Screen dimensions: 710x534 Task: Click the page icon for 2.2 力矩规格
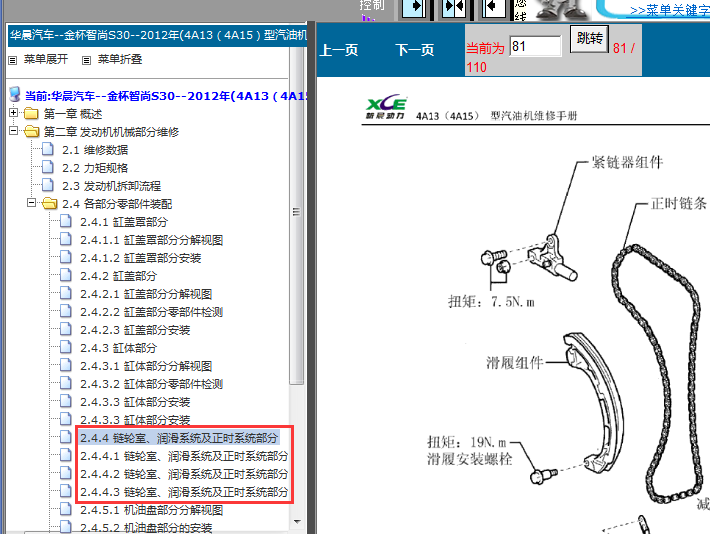[48, 167]
